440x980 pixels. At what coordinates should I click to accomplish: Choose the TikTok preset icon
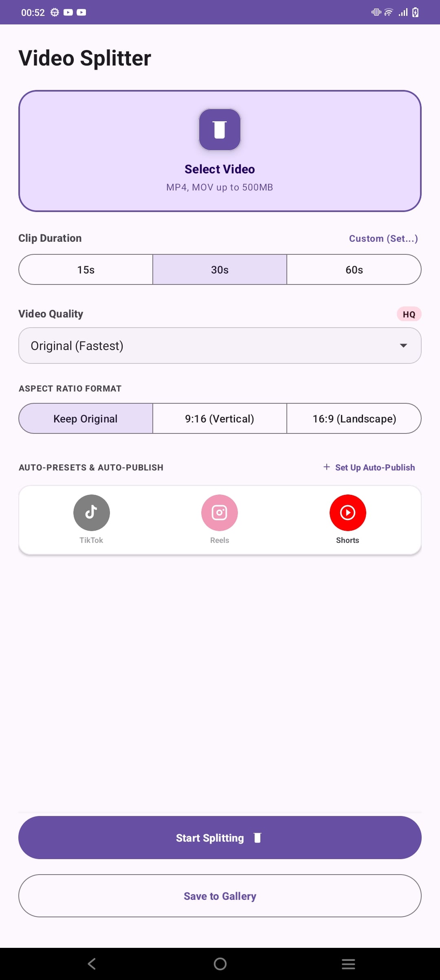click(91, 512)
